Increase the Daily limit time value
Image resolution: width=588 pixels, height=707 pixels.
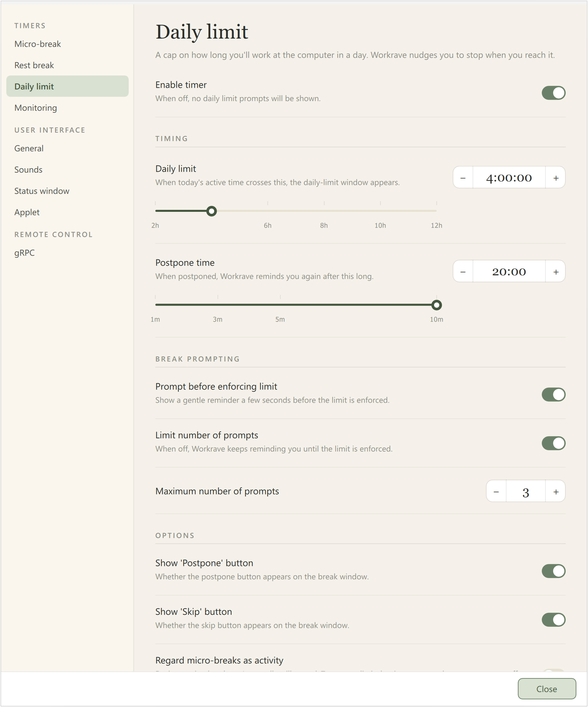(x=556, y=178)
